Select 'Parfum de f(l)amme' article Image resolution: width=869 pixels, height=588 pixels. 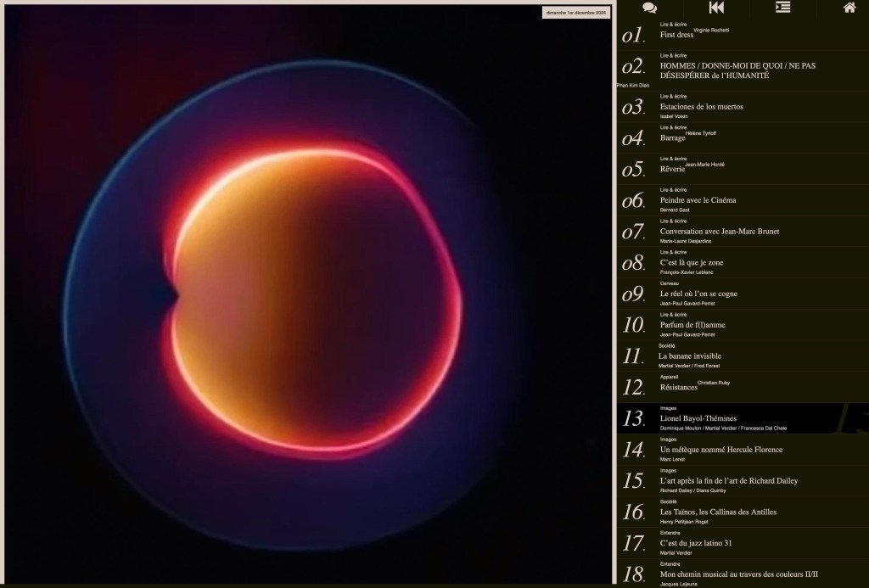(x=692, y=325)
